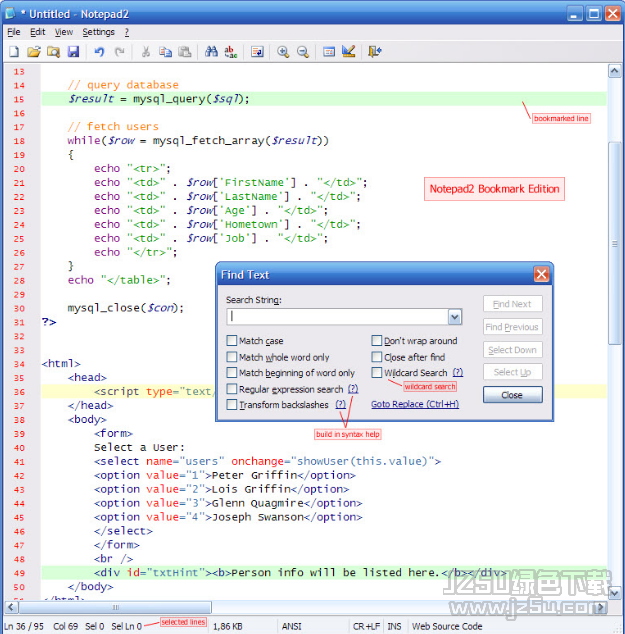Screen dimensions: 625x634
Task: Click vertical scrollbar up arrow
Action: click(x=614, y=72)
